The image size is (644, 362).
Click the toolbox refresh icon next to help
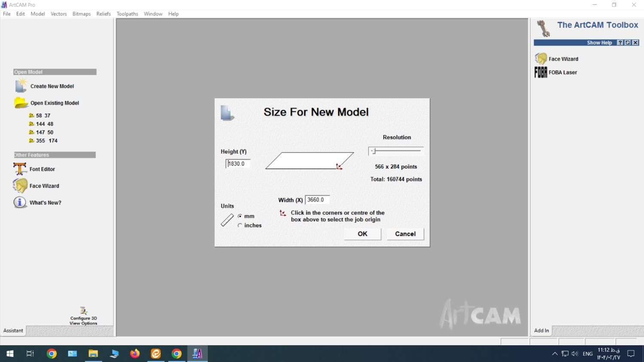click(628, 42)
